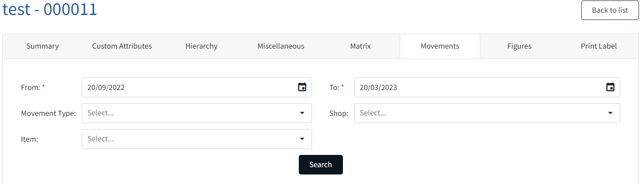The height and width of the screenshot is (184, 644).
Task: Open the To date calendar picker icon
Action: [x=610, y=87]
